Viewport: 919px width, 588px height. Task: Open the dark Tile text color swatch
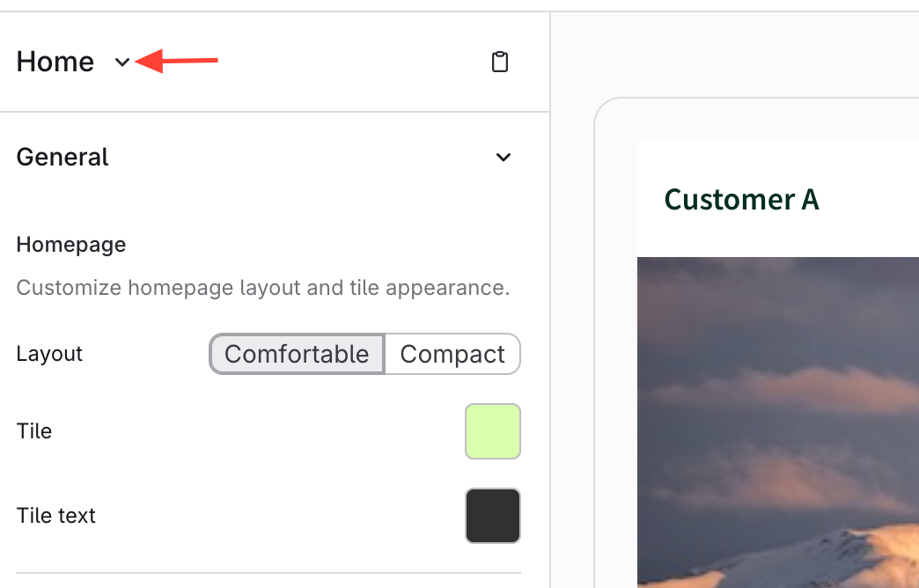tap(493, 516)
